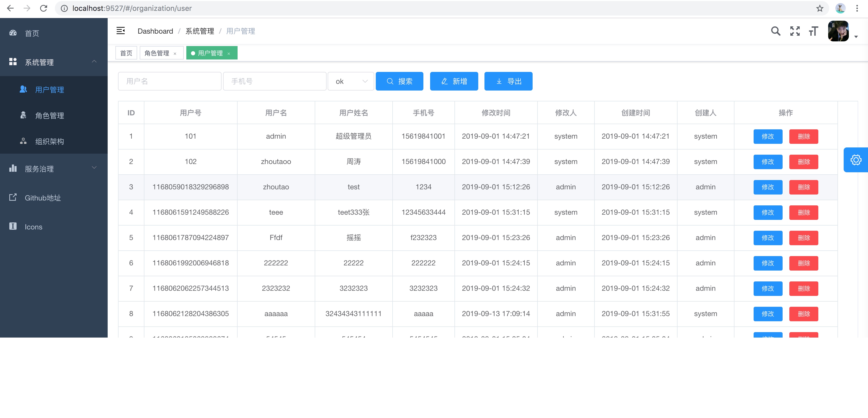The image size is (868, 418).
Task: Focus the 用户名 input field
Action: (170, 81)
